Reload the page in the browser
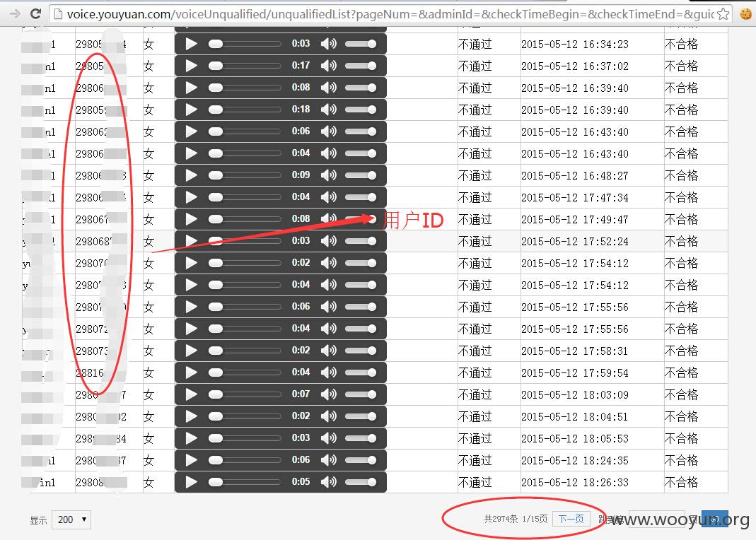This screenshot has width=756, height=540. point(35,13)
